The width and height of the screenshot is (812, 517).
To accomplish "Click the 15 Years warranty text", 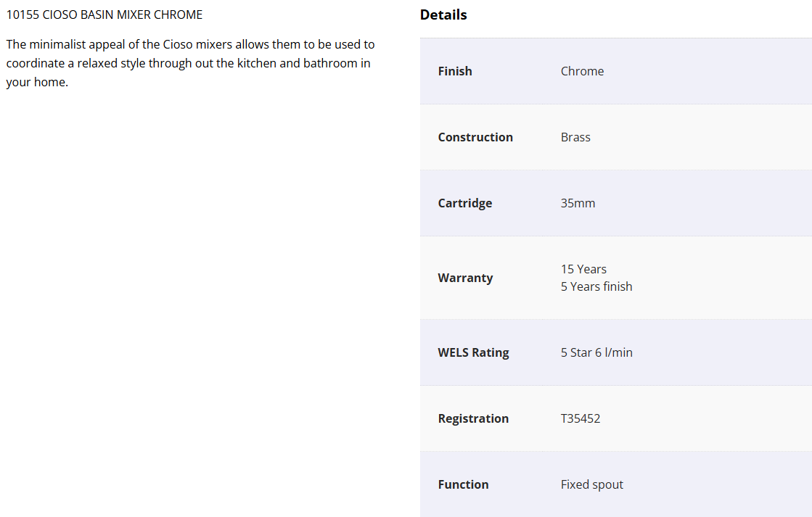I will (x=583, y=269).
